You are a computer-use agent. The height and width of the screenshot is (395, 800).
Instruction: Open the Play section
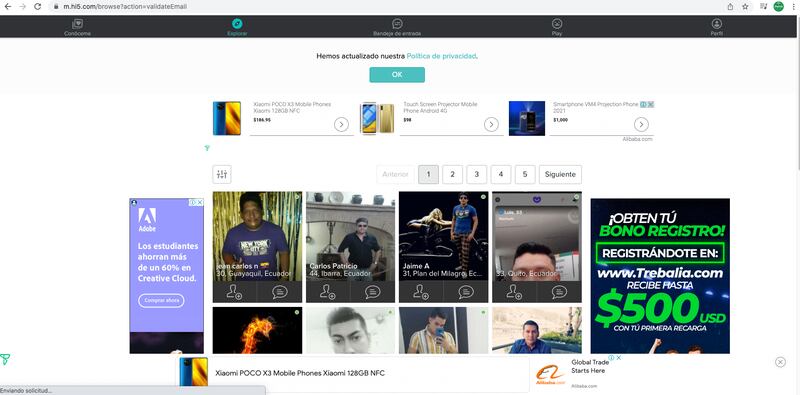coord(557,27)
